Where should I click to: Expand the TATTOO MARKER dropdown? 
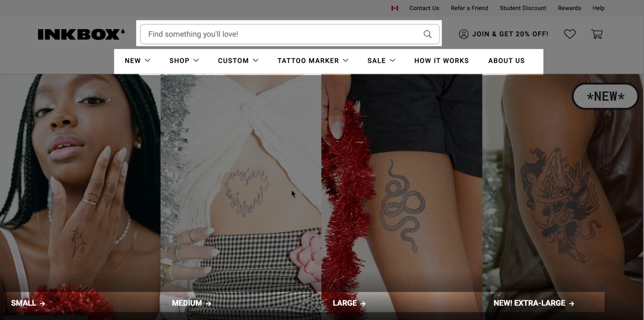(x=313, y=61)
